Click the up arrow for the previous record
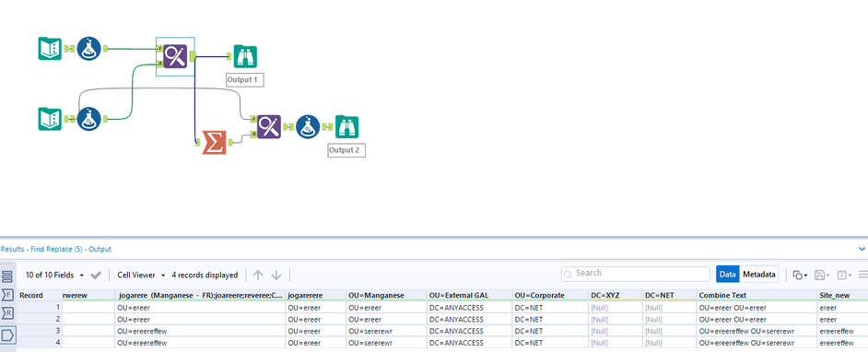Viewport: 868px width, 352px height. 258,276
